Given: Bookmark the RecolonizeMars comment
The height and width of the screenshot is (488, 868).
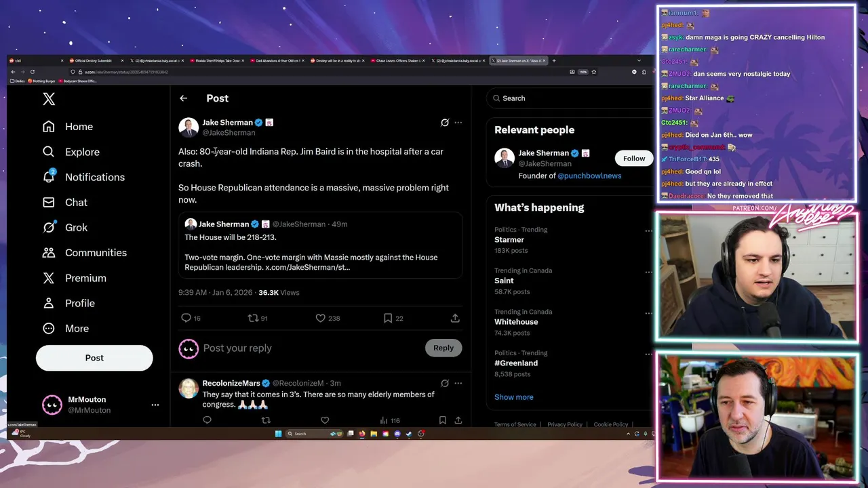Looking at the screenshot, I should click(442, 420).
